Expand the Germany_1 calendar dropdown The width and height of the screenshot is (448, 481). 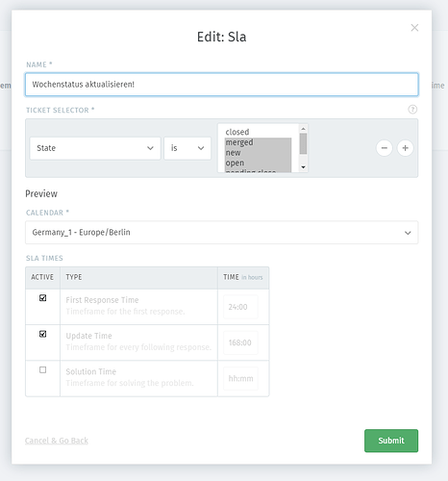(221, 233)
